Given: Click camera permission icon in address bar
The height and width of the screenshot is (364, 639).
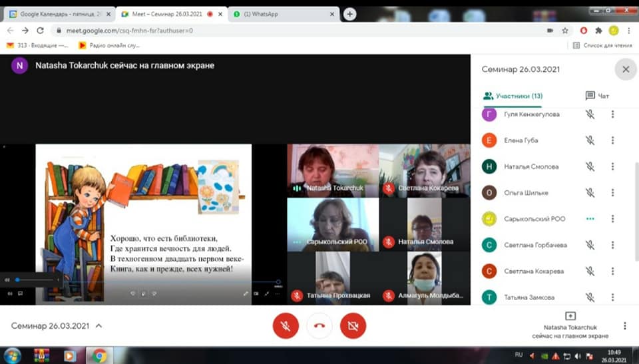Looking at the screenshot, I should 550,31.
